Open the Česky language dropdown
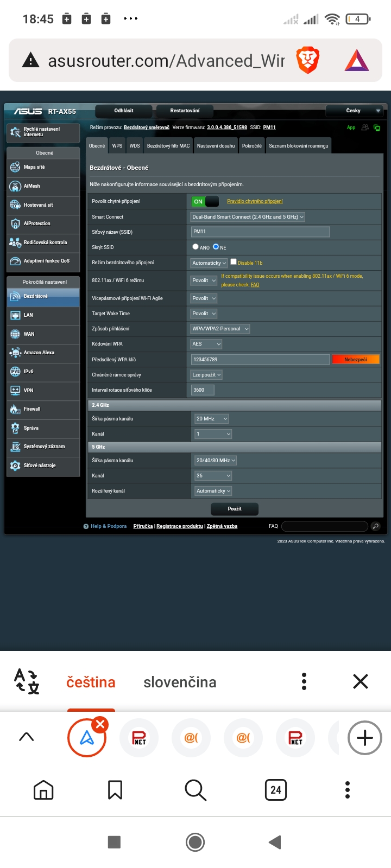The width and height of the screenshot is (391, 868). pyautogui.click(x=356, y=111)
